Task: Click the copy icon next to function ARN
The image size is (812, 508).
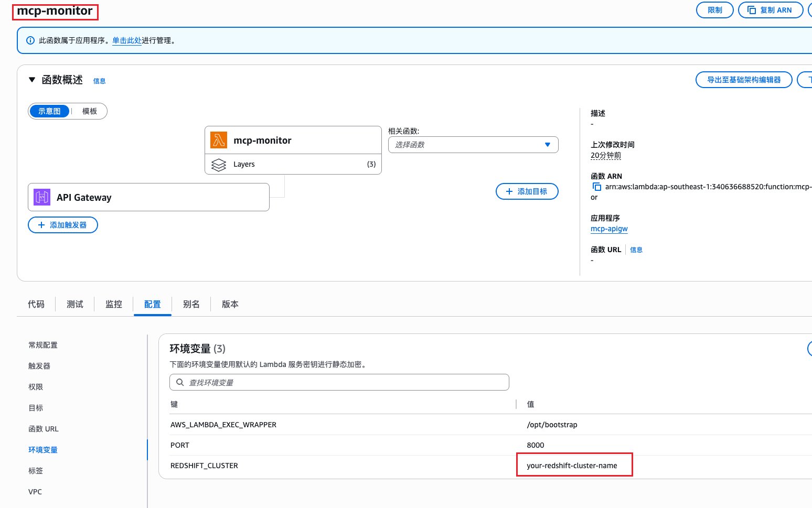Action: coord(596,187)
